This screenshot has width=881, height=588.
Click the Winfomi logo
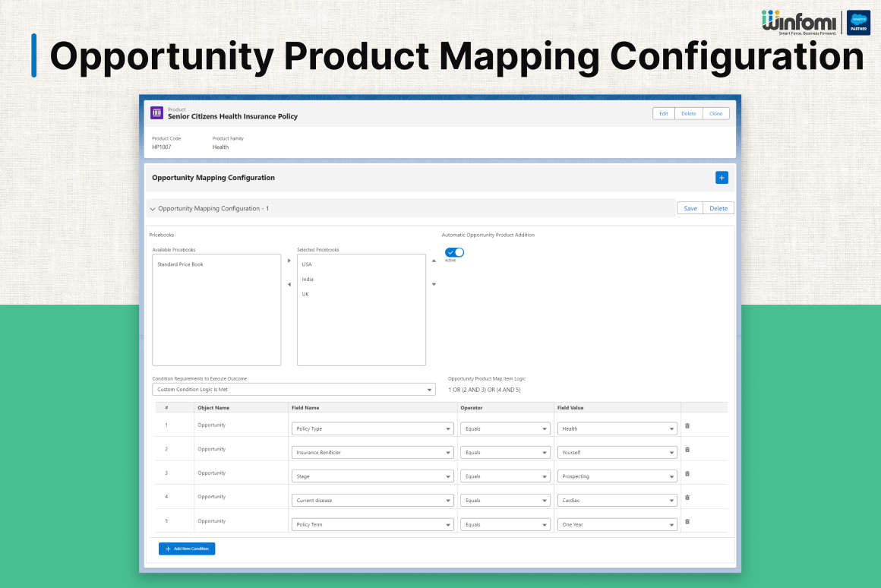pyautogui.click(x=798, y=23)
